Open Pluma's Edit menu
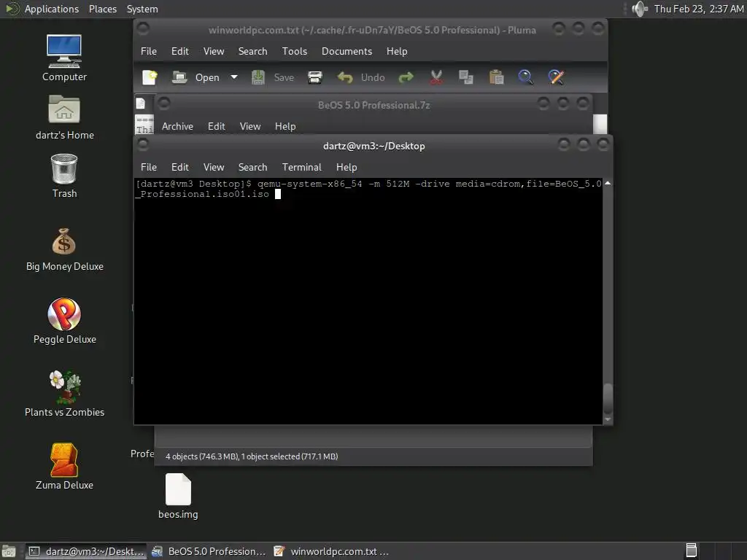Screen dimensions: 747x560 (180, 52)
